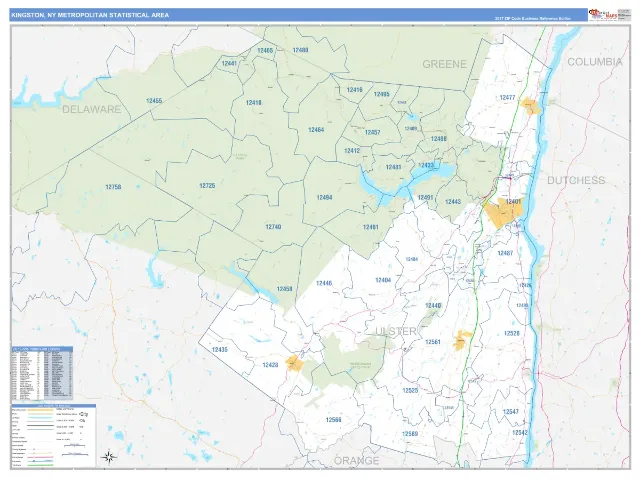Click ZIP code 12433 label on reservoir
This screenshot has height=480, width=640.
pyautogui.click(x=426, y=165)
